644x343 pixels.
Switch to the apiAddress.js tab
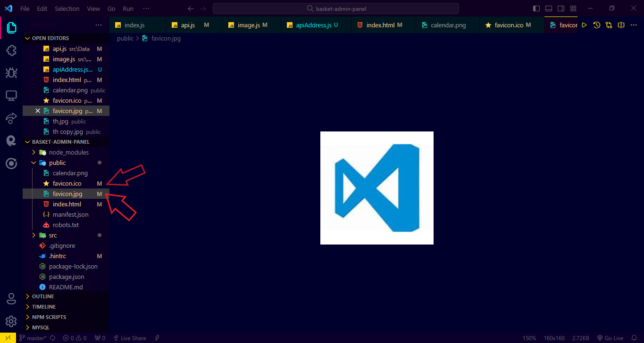click(x=317, y=25)
